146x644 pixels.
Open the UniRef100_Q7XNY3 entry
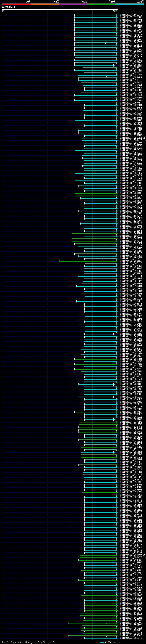coord(131,259)
